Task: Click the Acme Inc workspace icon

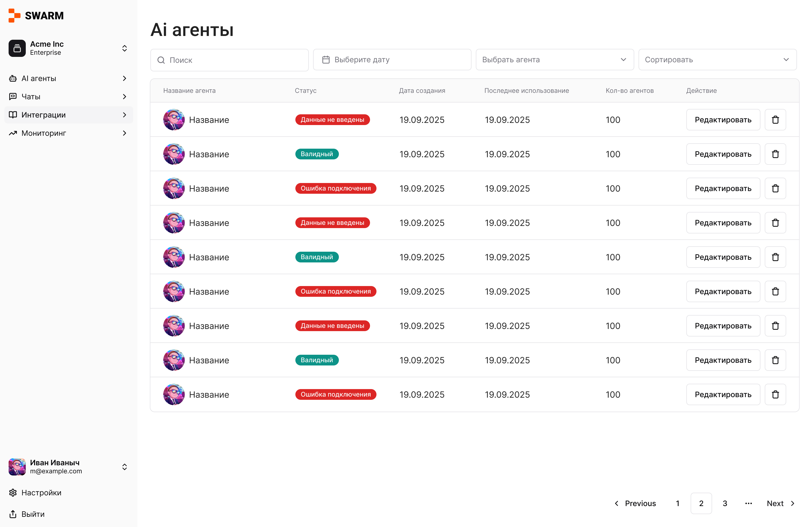Action: click(x=17, y=48)
